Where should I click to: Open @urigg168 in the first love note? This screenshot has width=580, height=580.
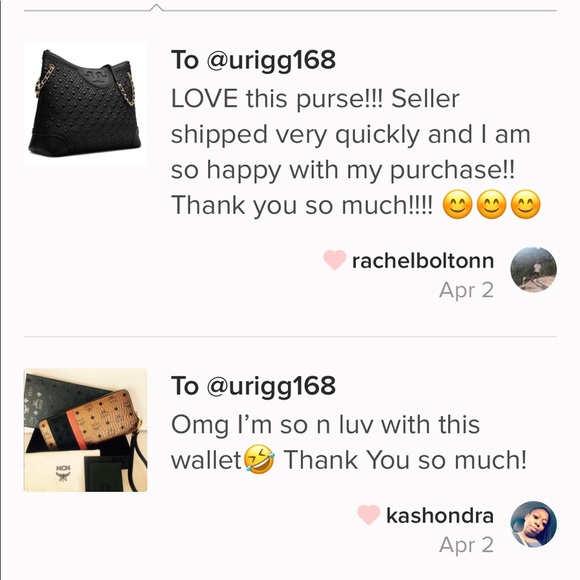click(271, 61)
